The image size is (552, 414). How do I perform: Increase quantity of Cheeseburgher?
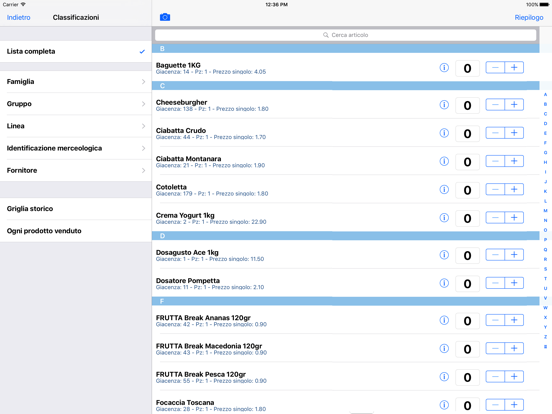click(x=514, y=105)
